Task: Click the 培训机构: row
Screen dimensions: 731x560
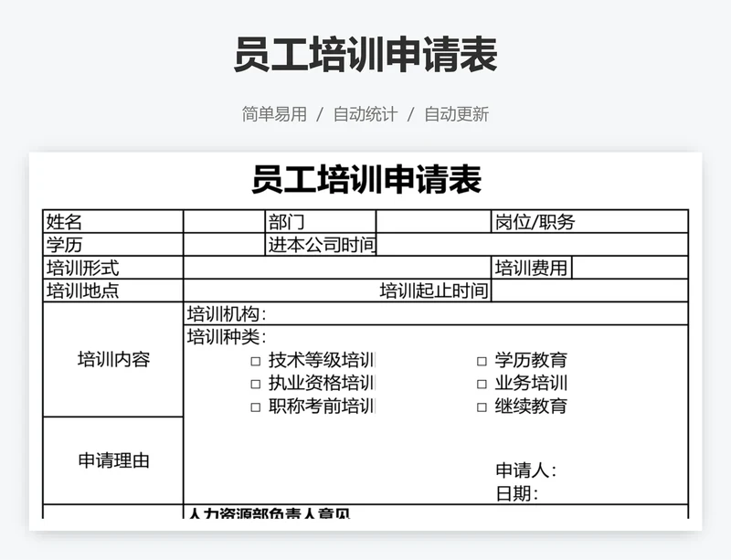Action: [436, 314]
